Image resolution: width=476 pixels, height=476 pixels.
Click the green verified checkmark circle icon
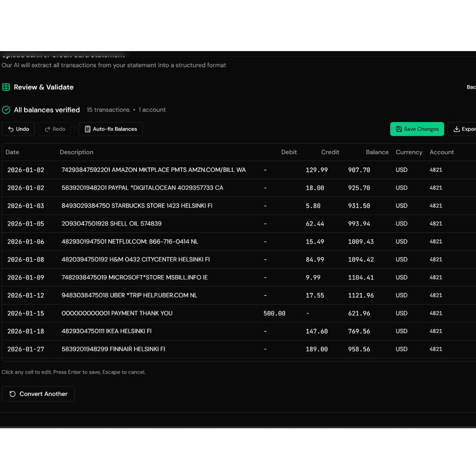point(6,110)
